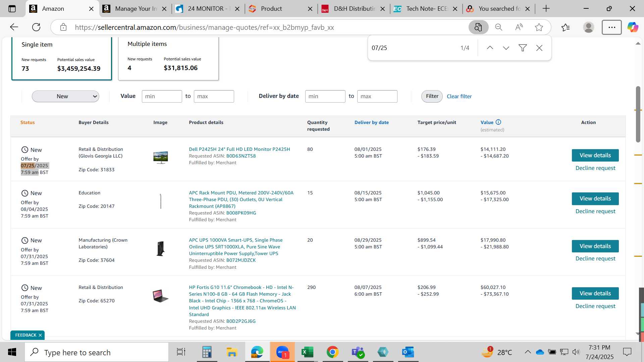The image size is (644, 362).
Task: Open Outlook from taskbar
Action: [x=408, y=352]
